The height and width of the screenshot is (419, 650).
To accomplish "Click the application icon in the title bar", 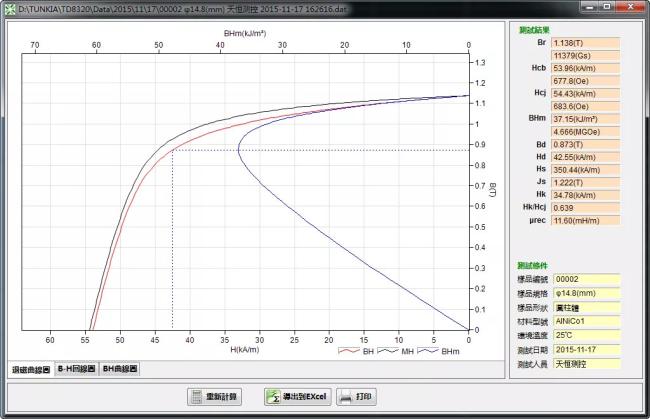I will pos(9,8).
